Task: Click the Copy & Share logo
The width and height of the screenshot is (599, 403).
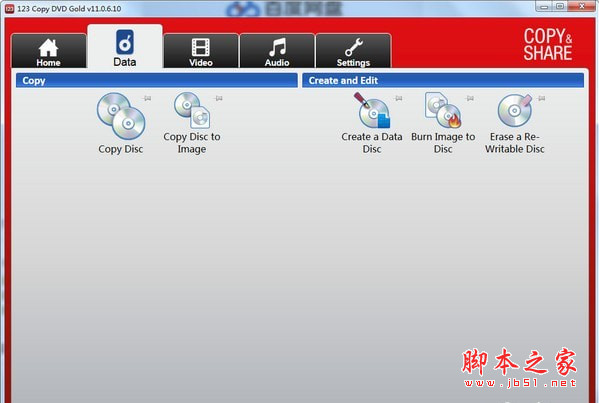Action: [547, 44]
